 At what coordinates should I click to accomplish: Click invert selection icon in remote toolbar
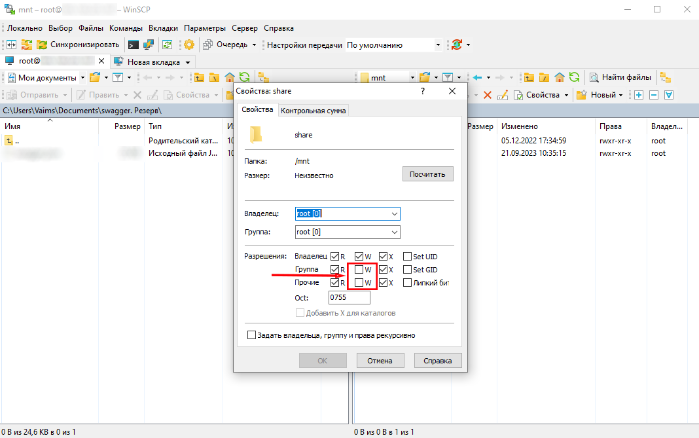tap(669, 95)
